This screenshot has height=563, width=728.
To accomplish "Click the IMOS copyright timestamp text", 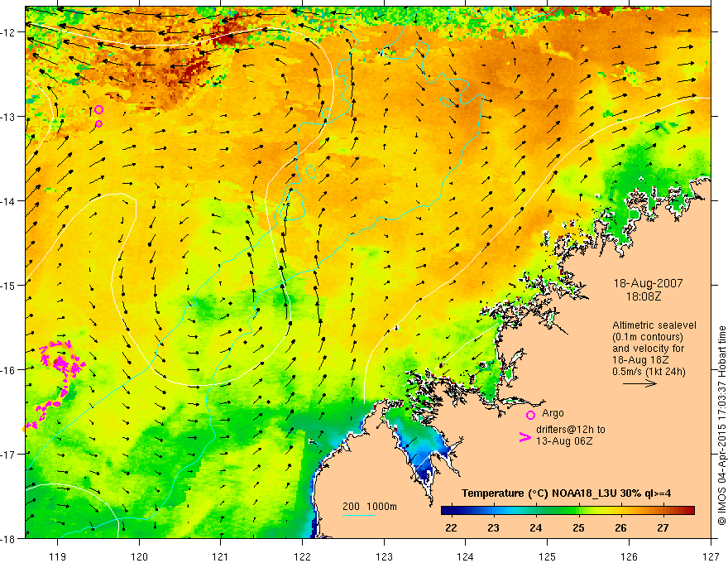I will pyautogui.click(x=721, y=426).
